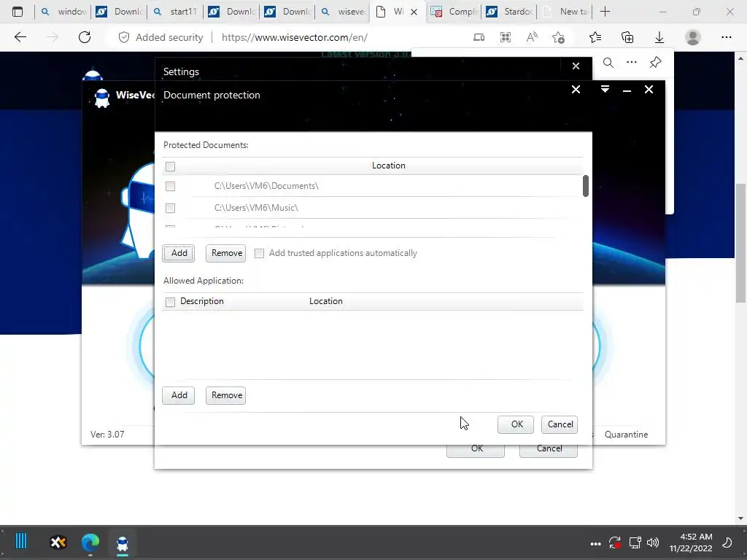Open more options in the downloads panel
This screenshot has height=560, width=747.
632,63
